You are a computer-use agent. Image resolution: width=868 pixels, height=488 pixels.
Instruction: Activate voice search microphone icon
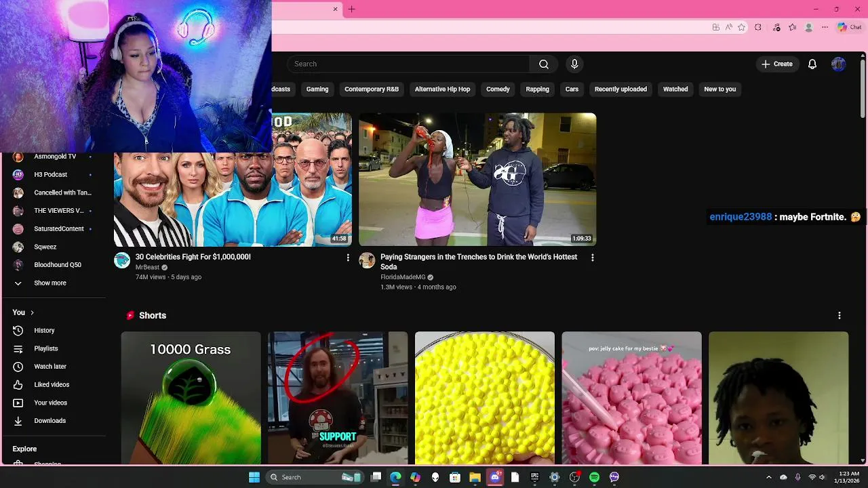point(574,64)
